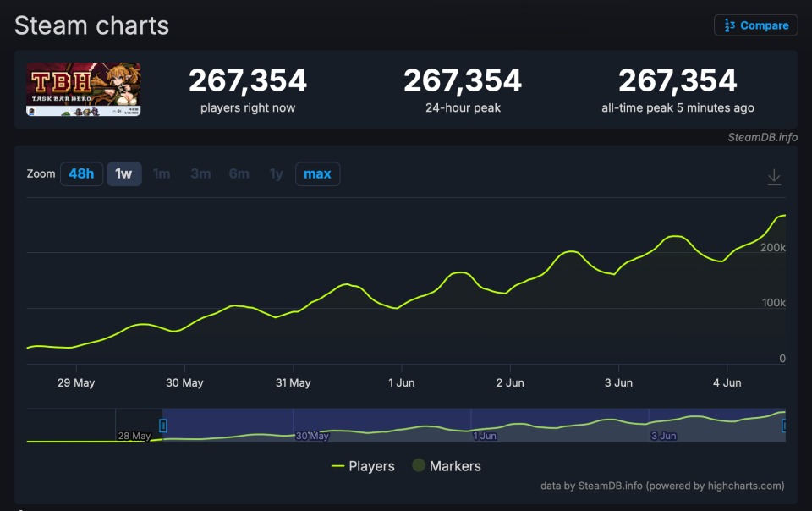Click the 24-hour peak value
This screenshot has height=511, width=812.
tap(463, 81)
